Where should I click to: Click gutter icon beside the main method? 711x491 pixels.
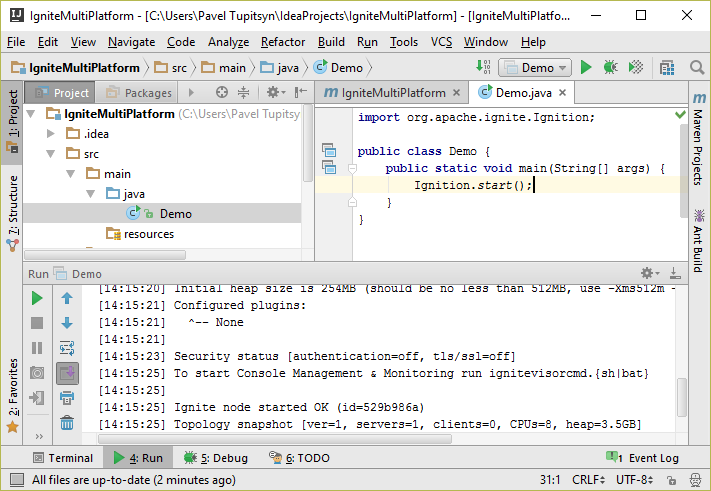[x=329, y=167]
